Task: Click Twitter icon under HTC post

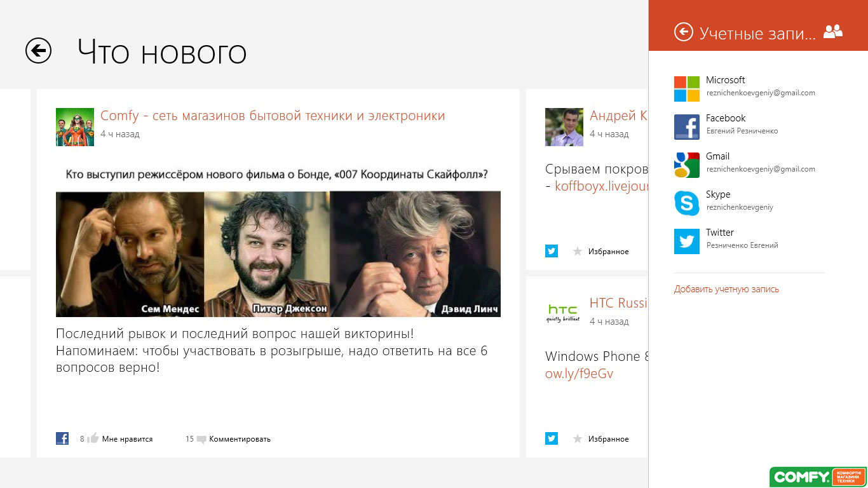Action: [552, 438]
